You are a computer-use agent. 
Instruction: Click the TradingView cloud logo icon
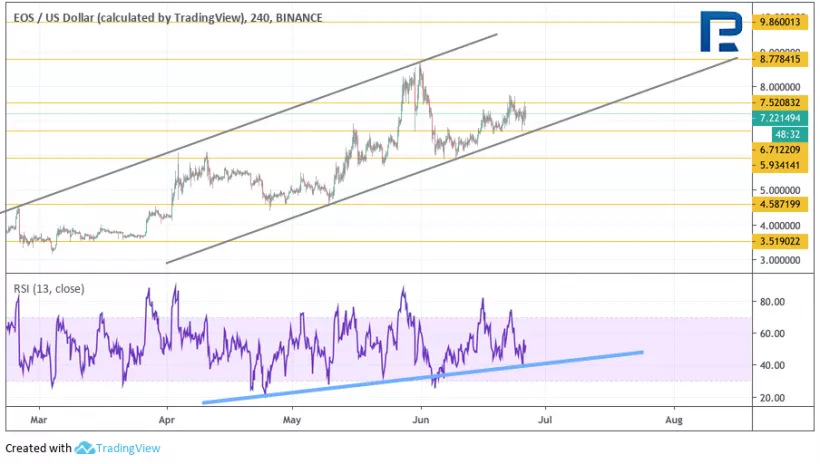point(85,448)
